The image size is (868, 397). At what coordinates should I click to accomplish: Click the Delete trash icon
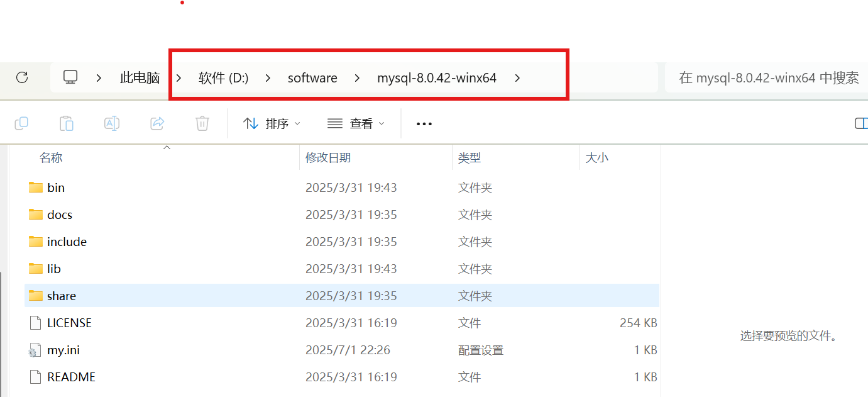202,123
